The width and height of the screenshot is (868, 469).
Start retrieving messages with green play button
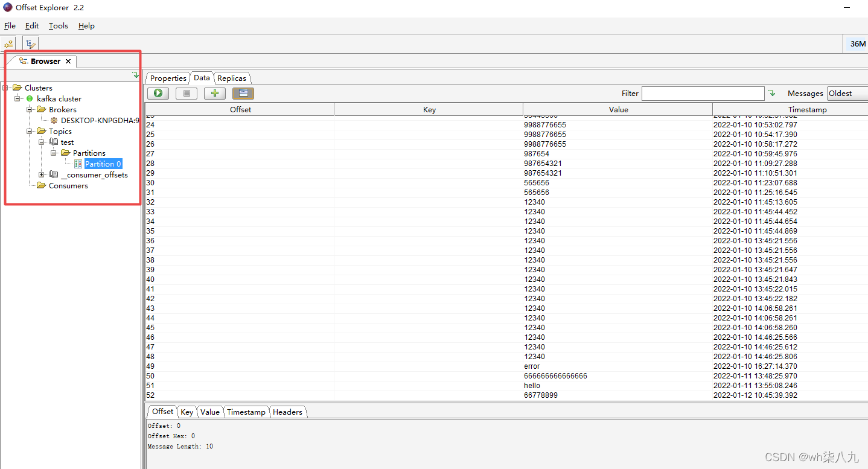(x=158, y=93)
